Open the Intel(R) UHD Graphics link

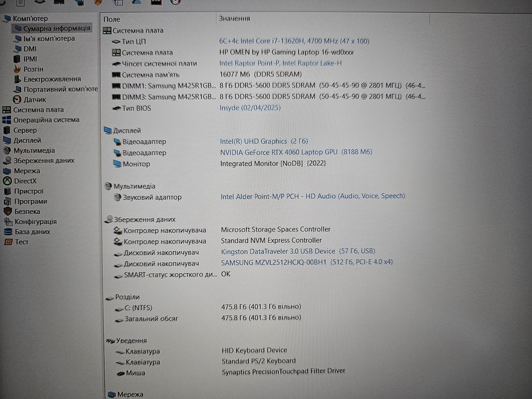click(x=264, y=141)
